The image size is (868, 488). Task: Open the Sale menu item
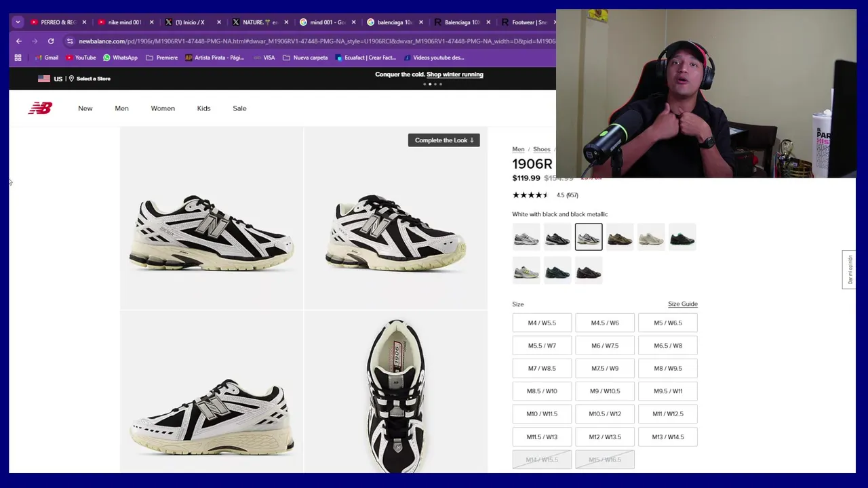pyautogui.click(x=239, y=108)
